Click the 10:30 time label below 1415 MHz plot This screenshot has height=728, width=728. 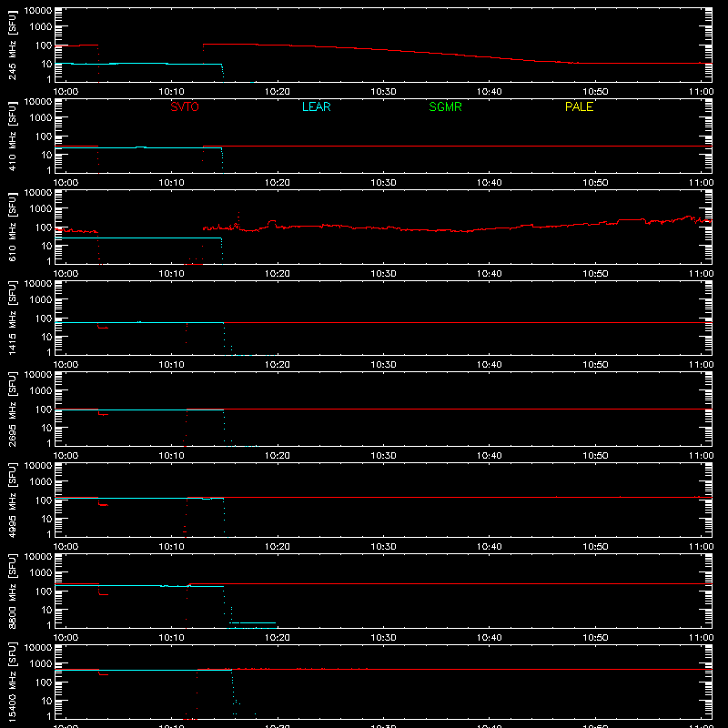tap(383, 365)
